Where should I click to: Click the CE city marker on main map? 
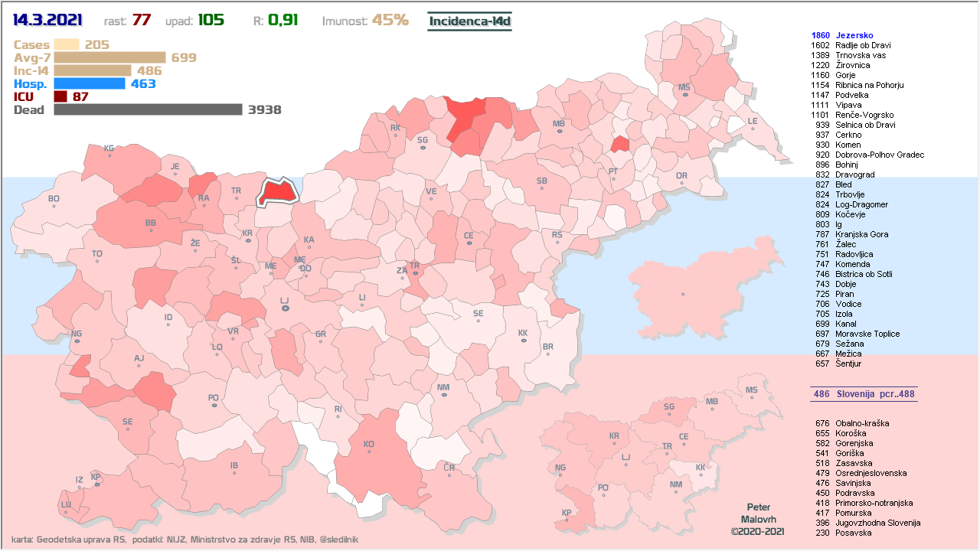(469, 244)
